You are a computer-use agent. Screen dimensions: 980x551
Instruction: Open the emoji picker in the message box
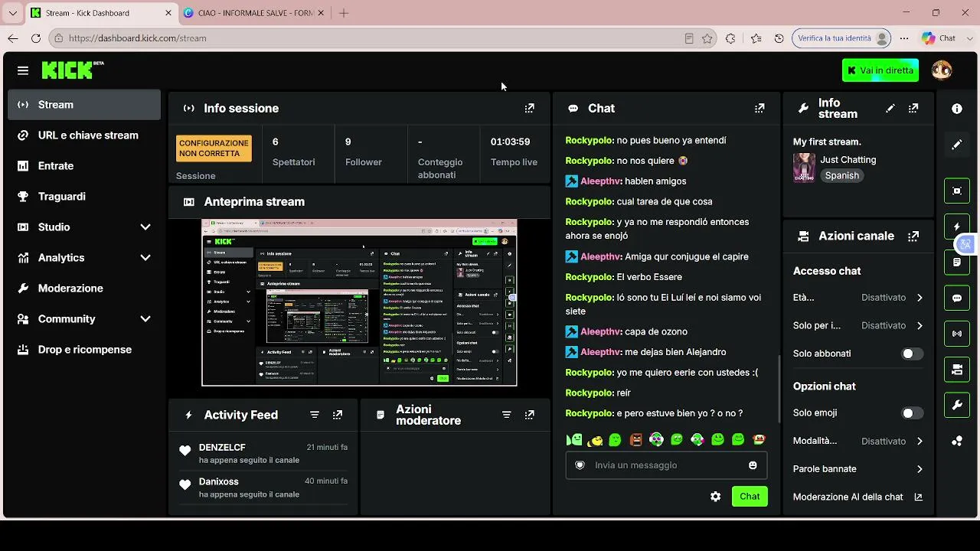(753, 465)
